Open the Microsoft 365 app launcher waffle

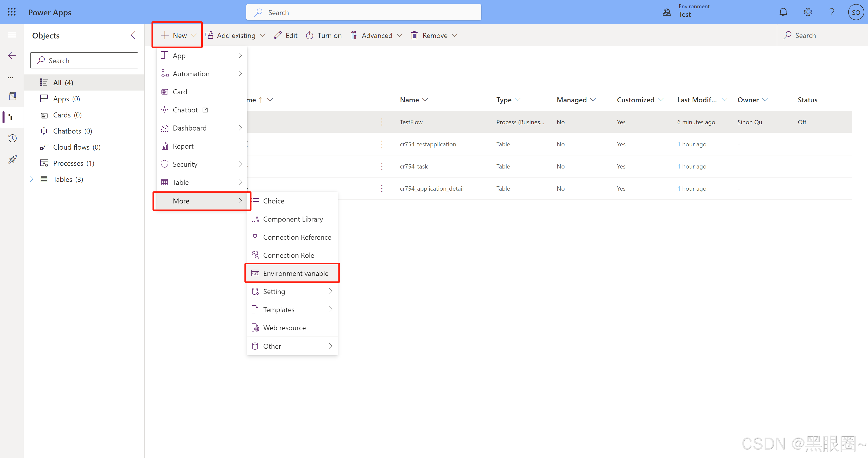(x=12, y=12)
